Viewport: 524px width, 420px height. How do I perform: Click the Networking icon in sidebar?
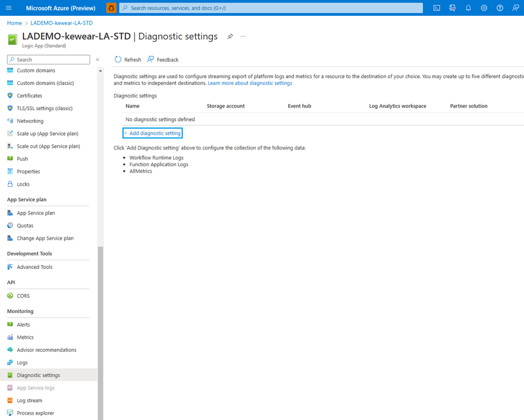click(x=10, y=121)
